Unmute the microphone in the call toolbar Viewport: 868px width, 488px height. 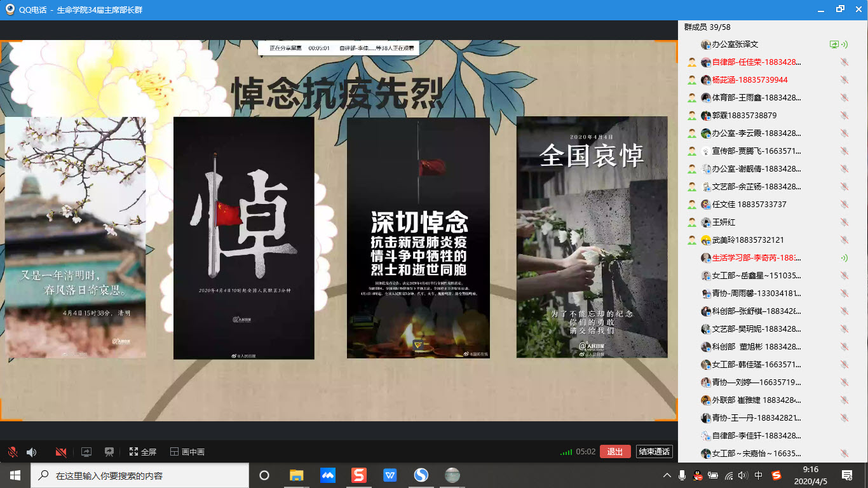tap(12, 452)
